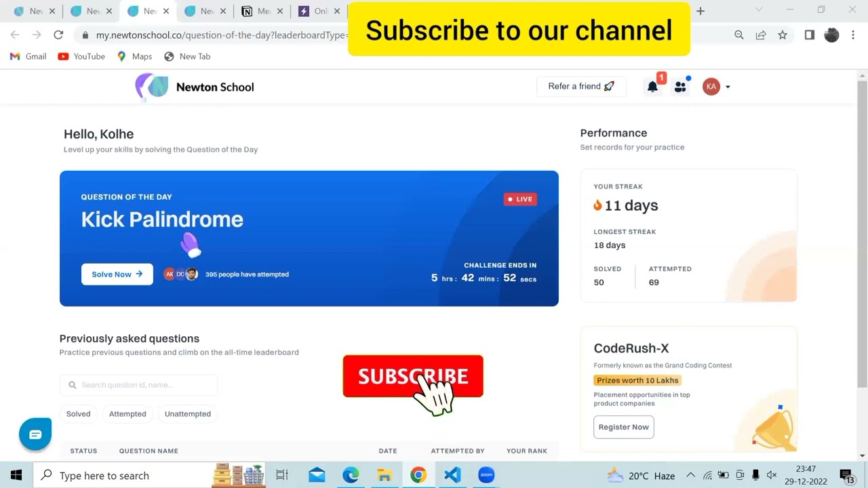Open the notifications bell
The width and height of the screenshot is (868, 488).
click(x=652, y=87)
